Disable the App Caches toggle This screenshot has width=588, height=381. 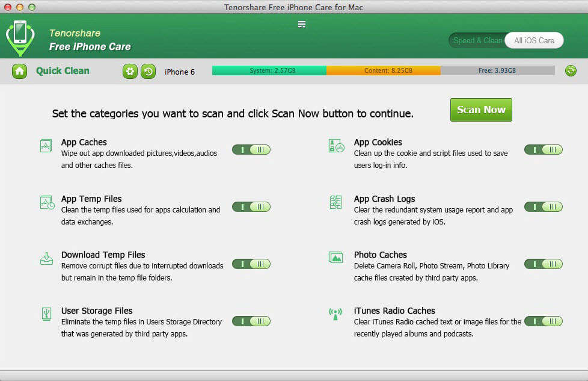tap(251, 150)
